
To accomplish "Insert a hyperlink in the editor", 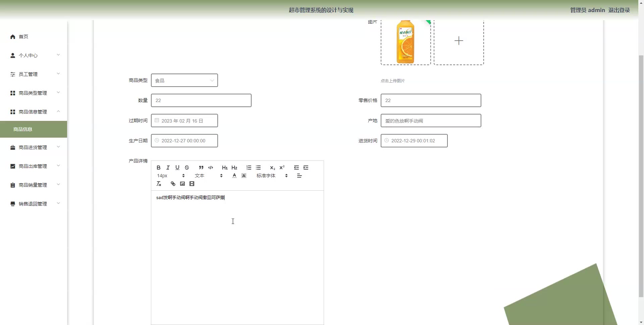I will [x=173, y=184].
